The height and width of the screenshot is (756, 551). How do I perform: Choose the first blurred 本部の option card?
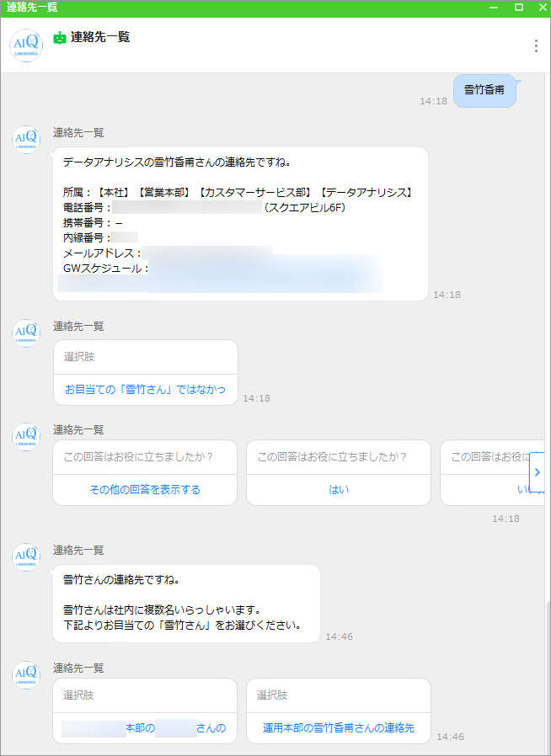pyautogui.click(x=145, y=728)
